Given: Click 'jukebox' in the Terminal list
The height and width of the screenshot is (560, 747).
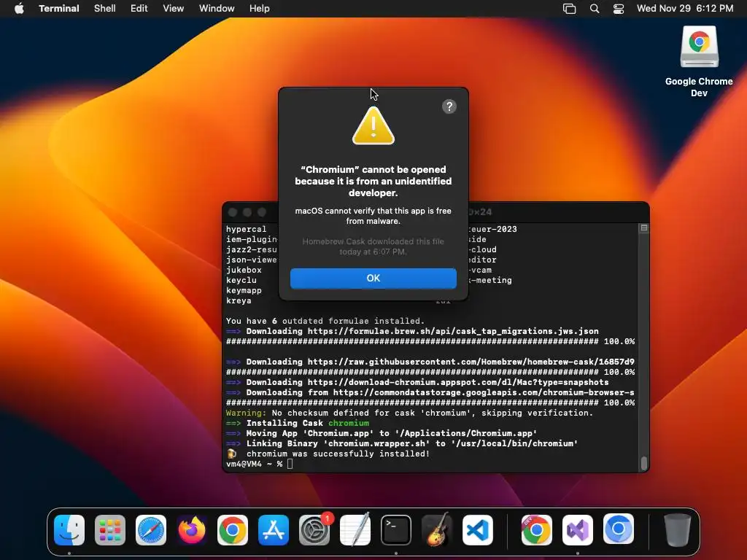Looking at the screenshot, I should 244,270.
